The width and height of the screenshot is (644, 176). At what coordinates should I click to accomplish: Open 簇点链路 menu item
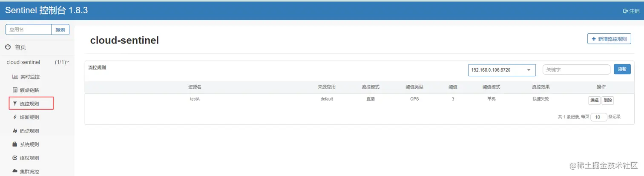30,90
